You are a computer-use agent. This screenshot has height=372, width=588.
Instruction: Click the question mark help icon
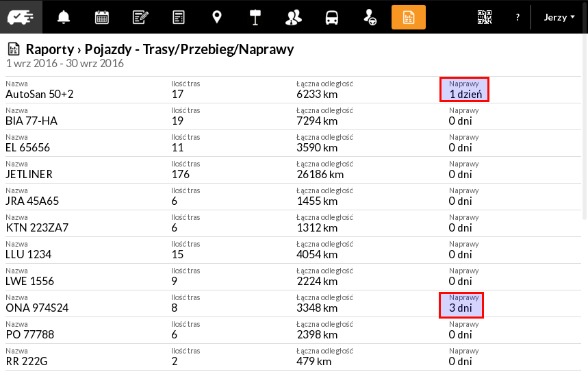[517, 17]
